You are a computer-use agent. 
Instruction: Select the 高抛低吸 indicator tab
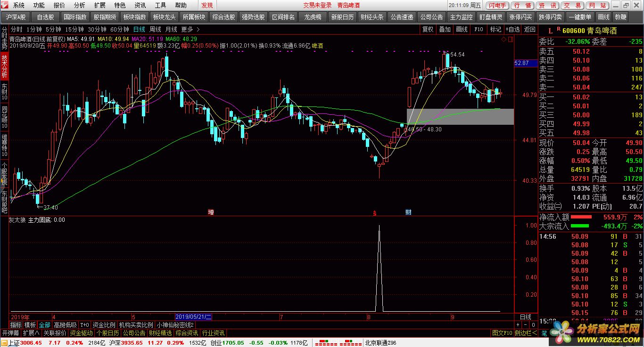(x=65, y=325)
